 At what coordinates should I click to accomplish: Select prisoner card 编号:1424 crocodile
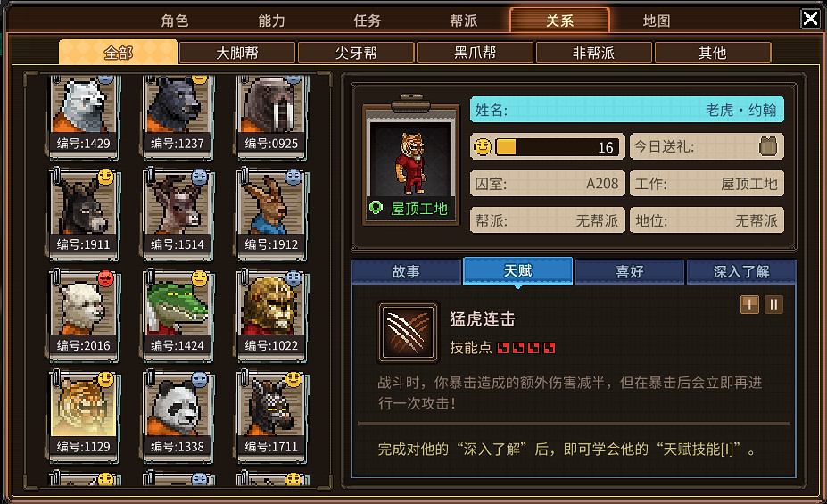click(x=178, y=314)
